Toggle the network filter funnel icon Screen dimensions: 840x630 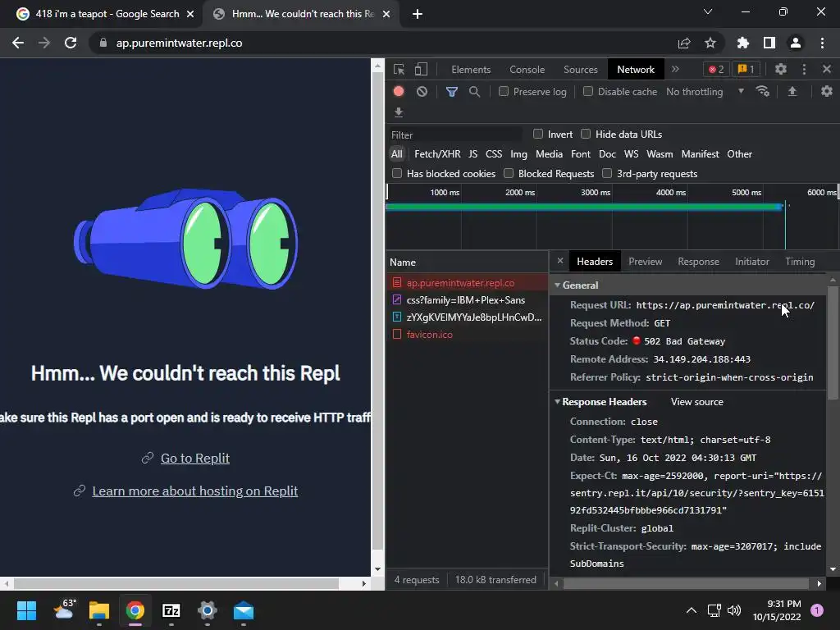pyautogui.click(x=452, y=92)
